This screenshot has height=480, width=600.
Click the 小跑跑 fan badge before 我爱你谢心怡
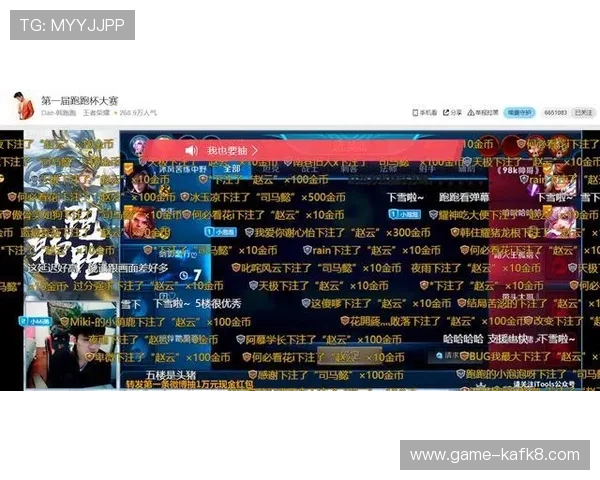pos(221,232)
